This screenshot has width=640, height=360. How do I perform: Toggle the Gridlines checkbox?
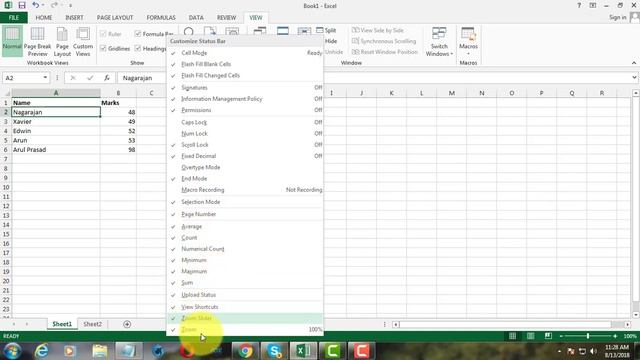coord(103,48)
